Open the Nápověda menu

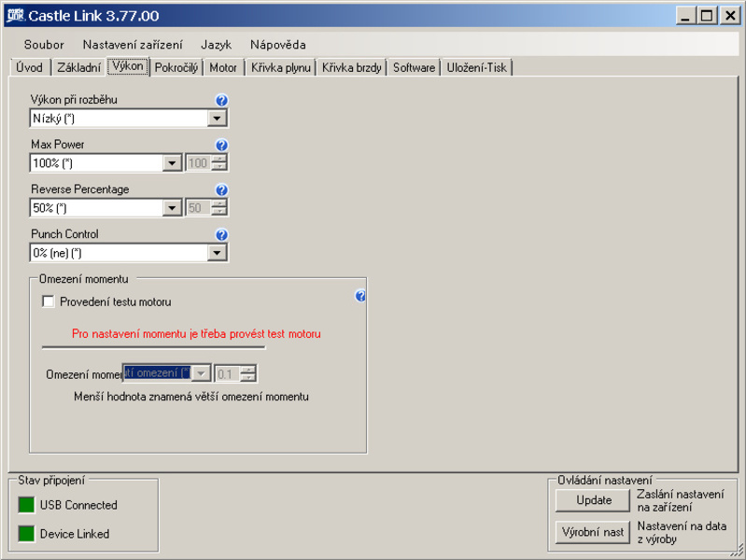pos(278,45)
